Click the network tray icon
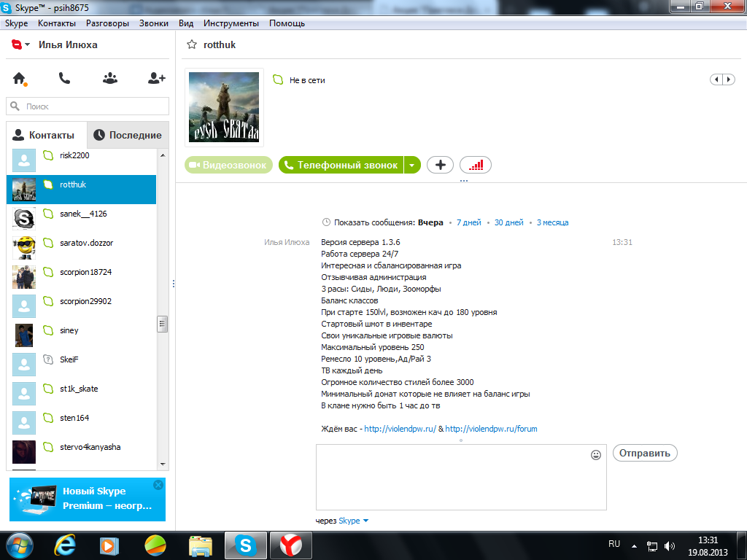Viewport: 747px width, 560px height. [x=651, y=546]
